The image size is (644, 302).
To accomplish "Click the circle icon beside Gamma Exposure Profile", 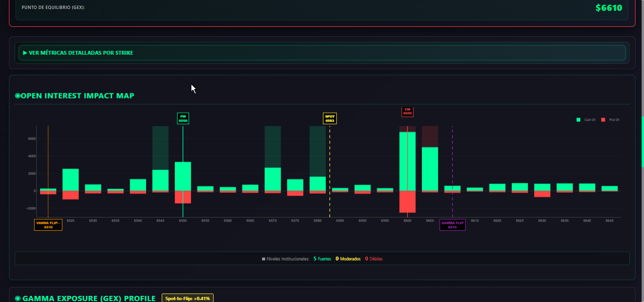I will point(18,298).
